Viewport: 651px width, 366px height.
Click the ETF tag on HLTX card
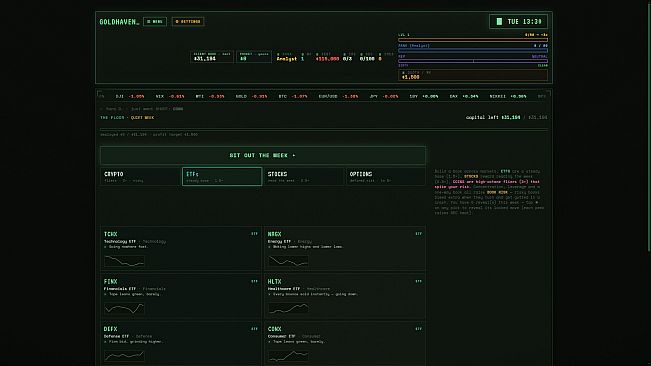point(418,281)
